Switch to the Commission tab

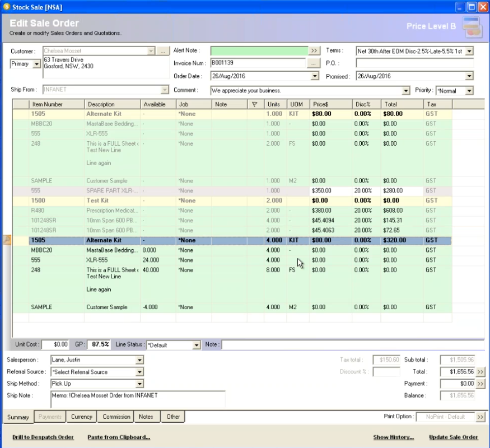116,417
